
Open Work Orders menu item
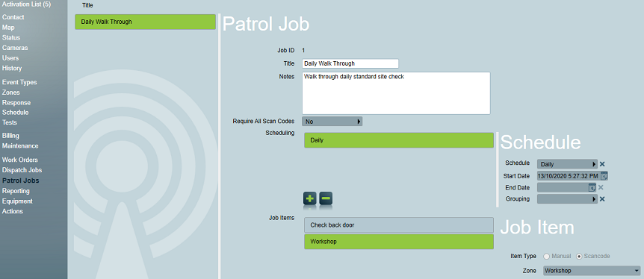[19, 160]
